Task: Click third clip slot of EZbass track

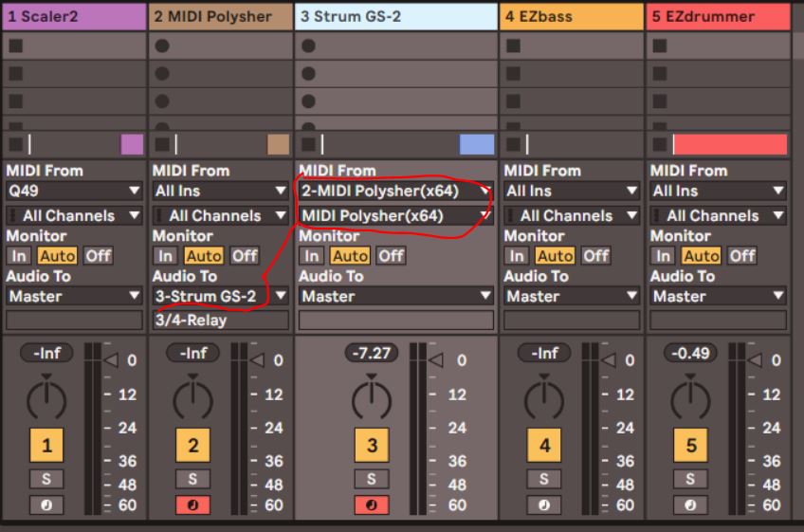Action: pyautogui.click(x=572, y=101)
